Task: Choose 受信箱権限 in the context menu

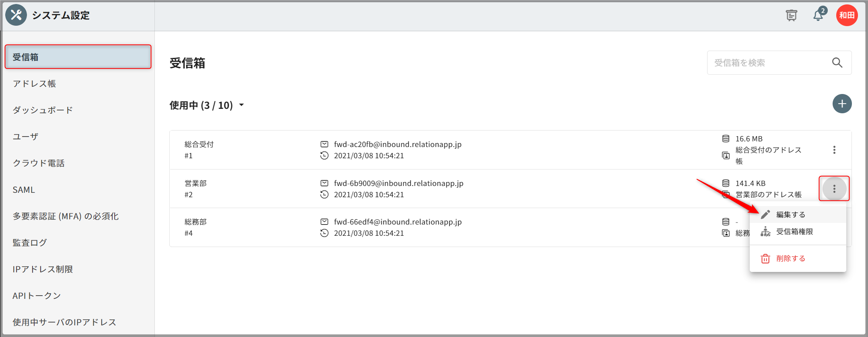Action: 794,232
